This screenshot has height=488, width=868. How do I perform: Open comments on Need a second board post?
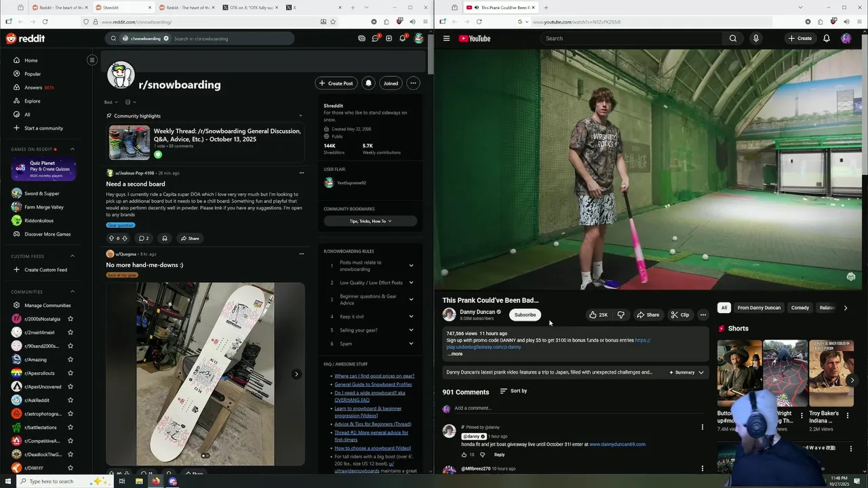[x=143, y=239]
